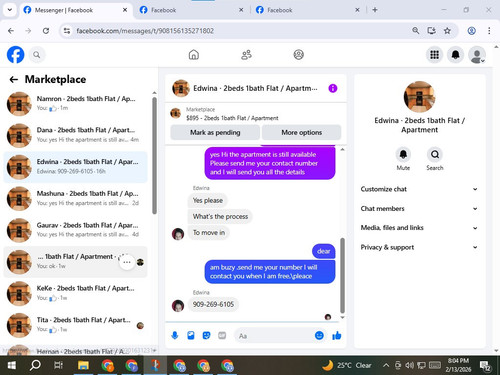Open the browser zoom magnifier icon
The height and width of the screenshot is (375, 500).
pyautogui.click(x=415, y=31)
